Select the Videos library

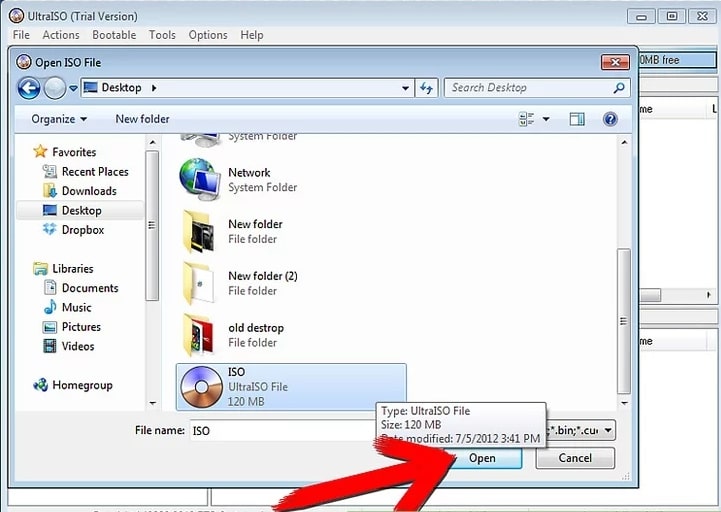coord(78,346)
